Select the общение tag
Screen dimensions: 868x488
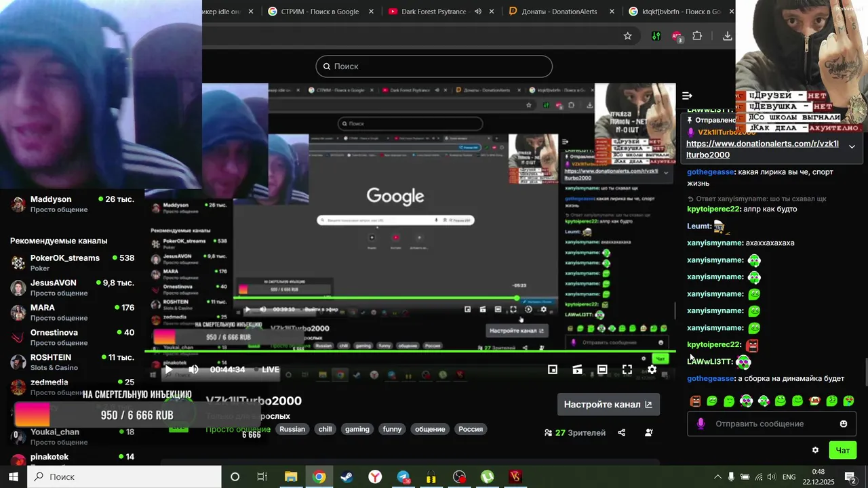pyautogui.click(x=431, y=429)
